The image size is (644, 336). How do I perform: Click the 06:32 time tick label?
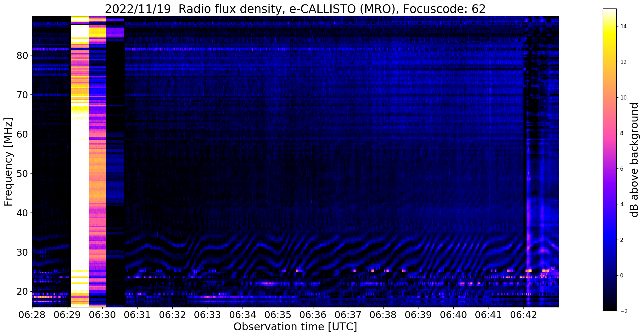coord(172,315)
